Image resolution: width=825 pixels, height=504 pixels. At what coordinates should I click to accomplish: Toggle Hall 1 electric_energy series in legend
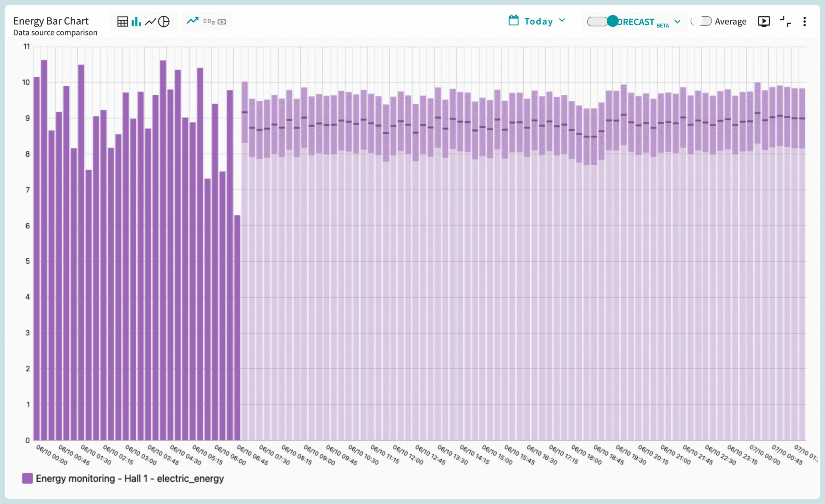point(130,479)
